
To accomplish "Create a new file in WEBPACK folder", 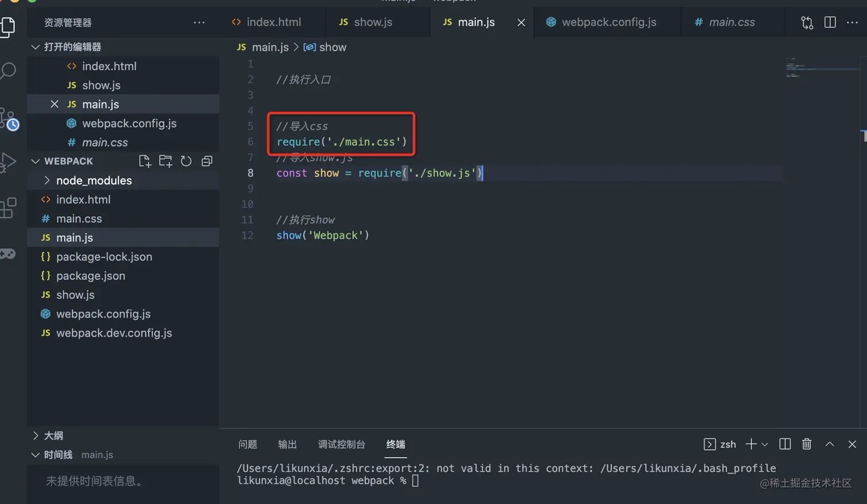I will [145, 161].
